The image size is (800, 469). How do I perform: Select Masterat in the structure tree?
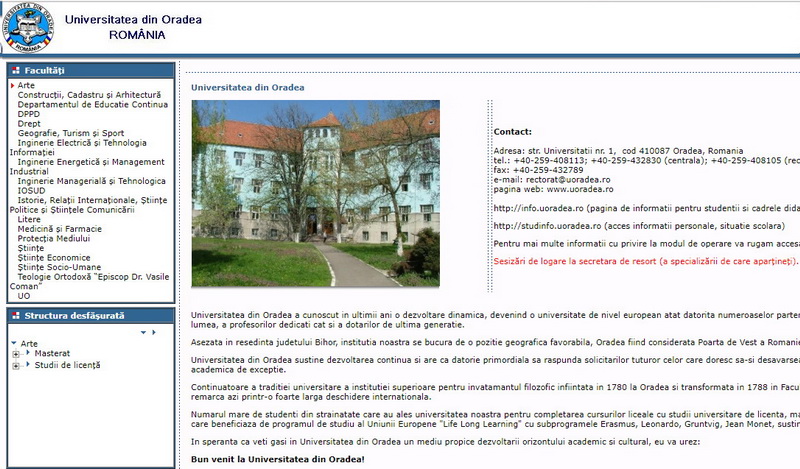[52, 353]
